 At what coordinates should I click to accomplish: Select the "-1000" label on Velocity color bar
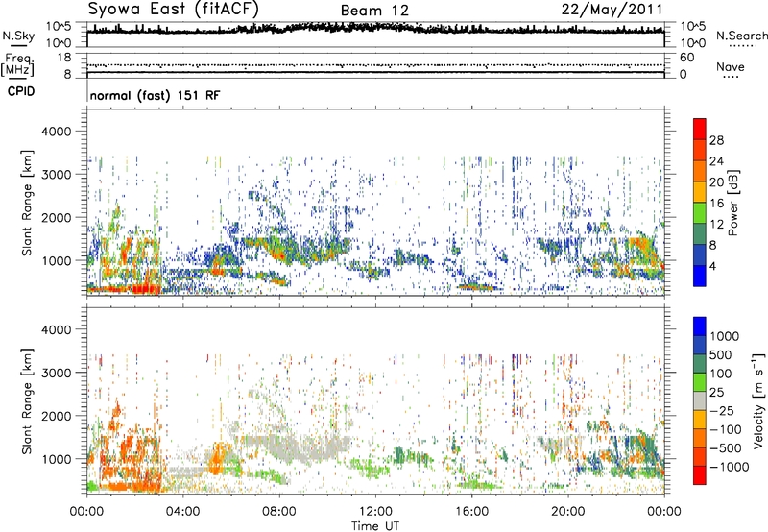pos(730,467)
